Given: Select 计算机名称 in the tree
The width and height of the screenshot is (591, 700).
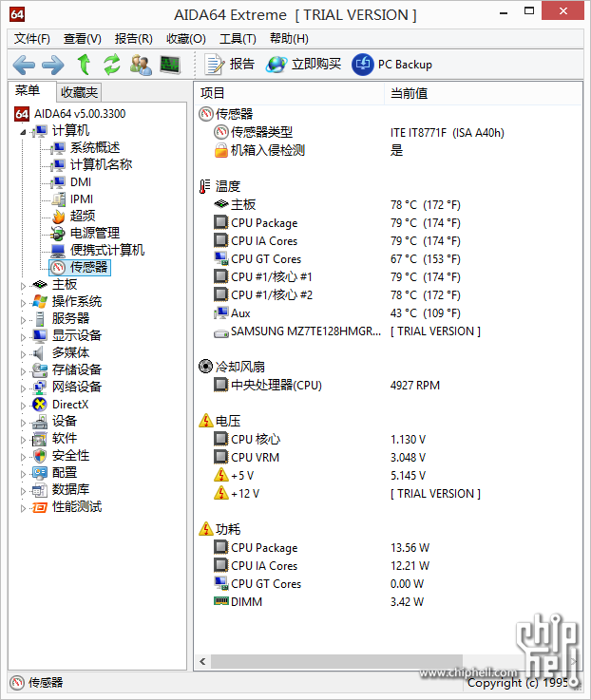Looking at the screenshot, I should pos(91,164).
